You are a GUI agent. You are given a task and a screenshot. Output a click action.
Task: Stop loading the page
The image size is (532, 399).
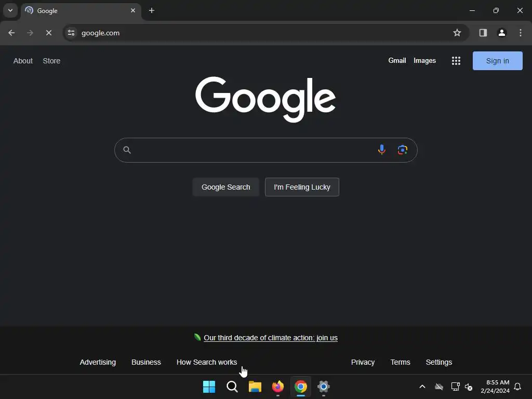click(x=49, y=33)
